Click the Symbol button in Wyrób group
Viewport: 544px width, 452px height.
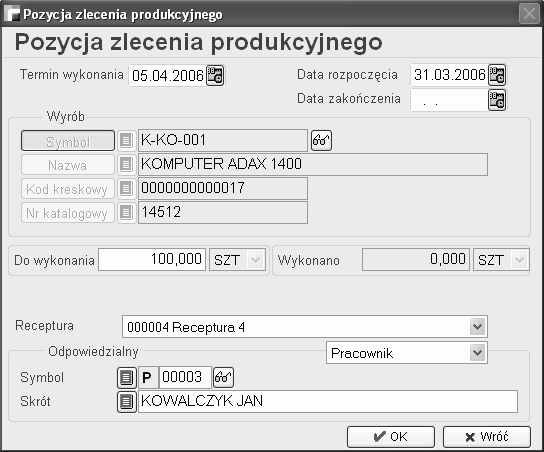[68, 141]
